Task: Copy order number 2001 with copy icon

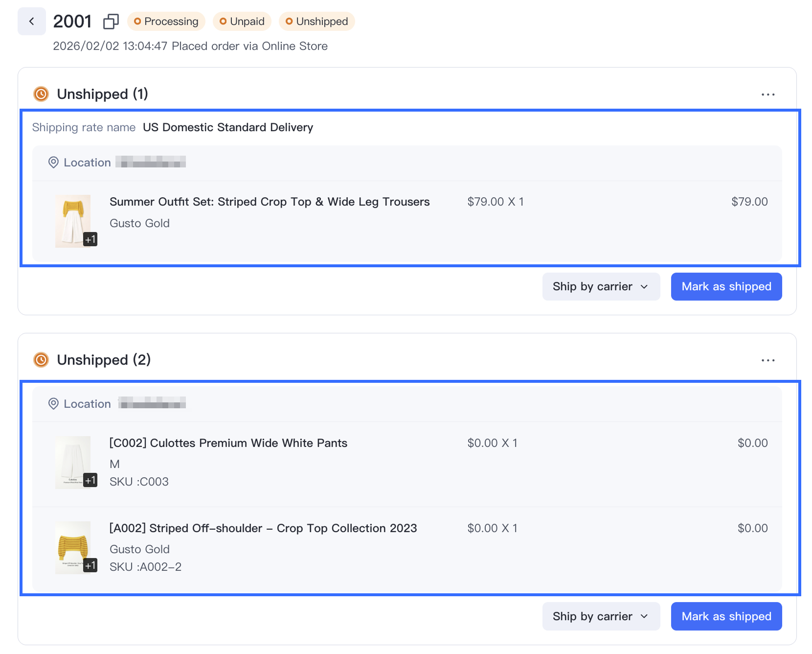Action: pos(111,22)
